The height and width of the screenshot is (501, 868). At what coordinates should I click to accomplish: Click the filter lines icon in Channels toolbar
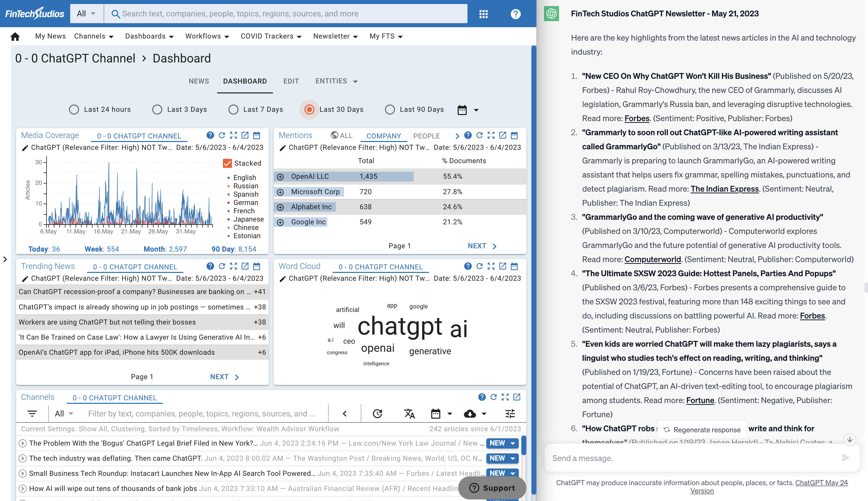(32, 413)
